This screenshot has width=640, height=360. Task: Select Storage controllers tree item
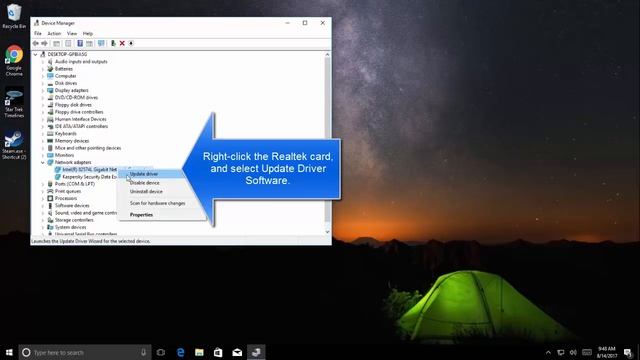point(74,220)
